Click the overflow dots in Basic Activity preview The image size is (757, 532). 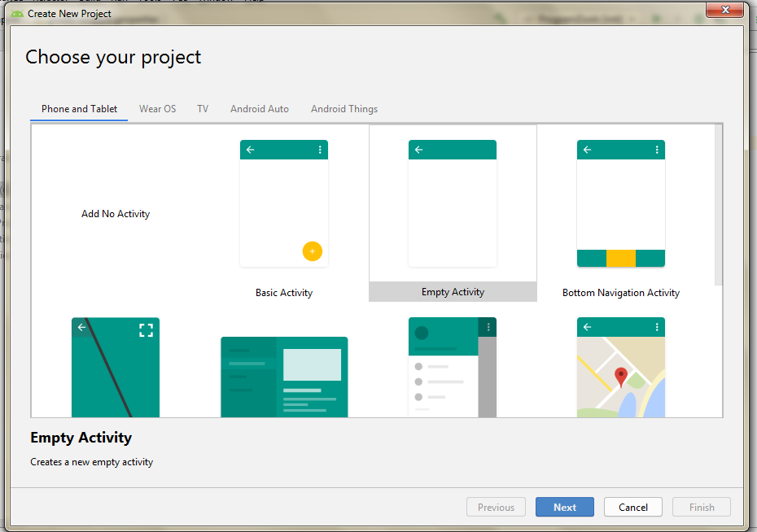320,150
